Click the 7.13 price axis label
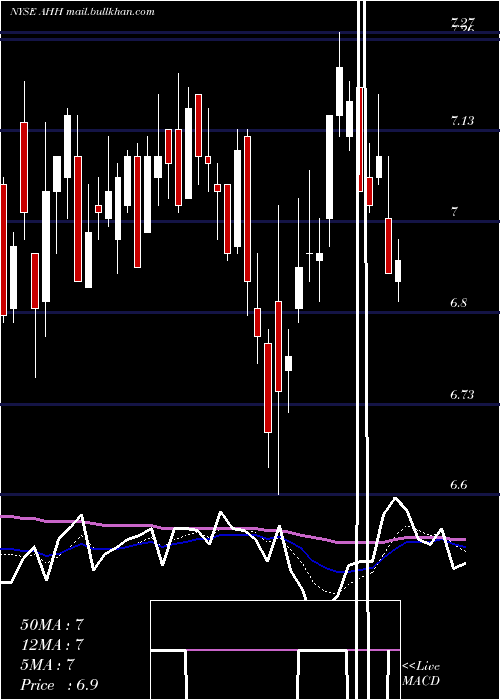This screenshot has width=500, height=700. coord(462,120)
